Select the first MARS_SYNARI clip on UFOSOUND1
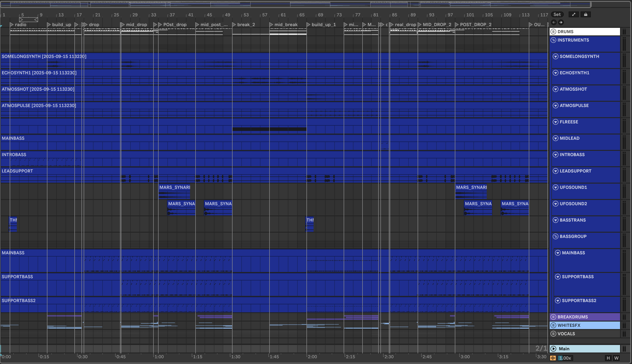 pos(174,188)
